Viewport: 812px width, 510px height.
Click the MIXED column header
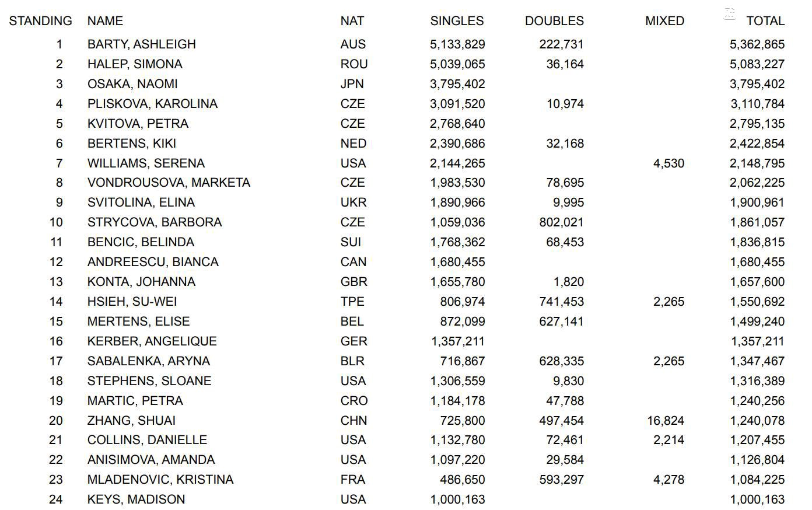click(x=664, y=21)
